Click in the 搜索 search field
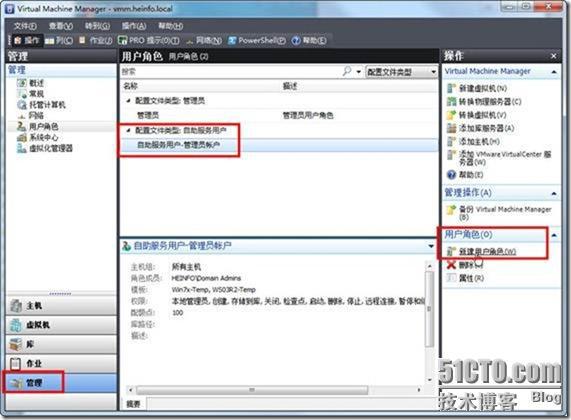 pyautogui.click(x=231, y=72)
